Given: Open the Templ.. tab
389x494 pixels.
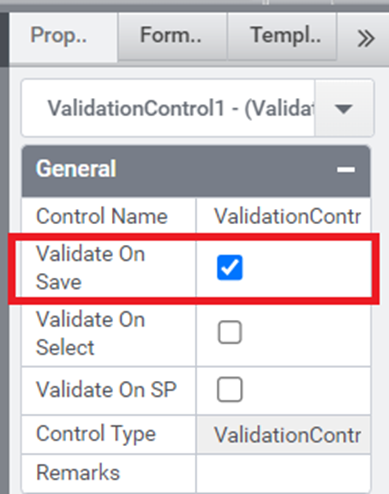Looking at the screenshot, I should [x=282, y=36].
